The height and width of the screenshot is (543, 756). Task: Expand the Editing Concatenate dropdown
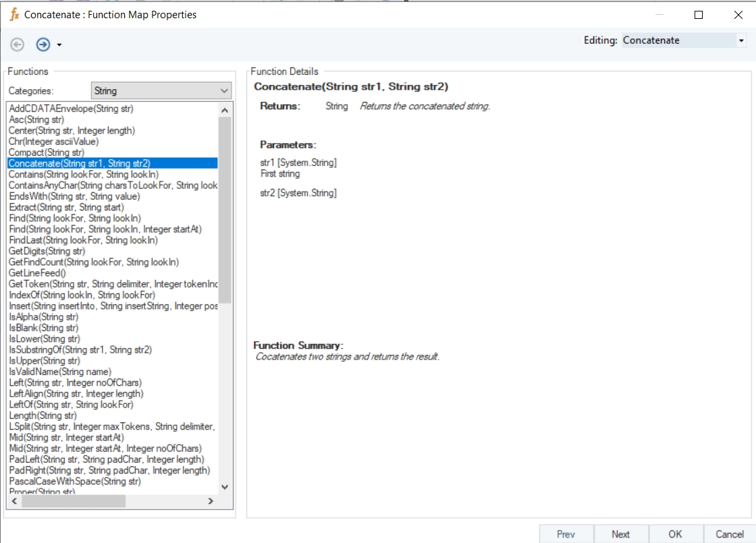click(x=740, y=40)
